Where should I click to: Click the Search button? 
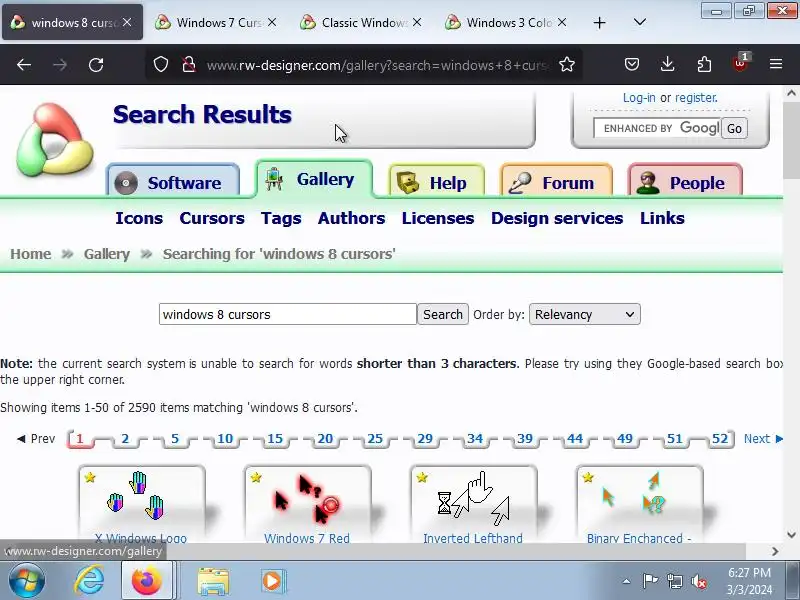443,314
